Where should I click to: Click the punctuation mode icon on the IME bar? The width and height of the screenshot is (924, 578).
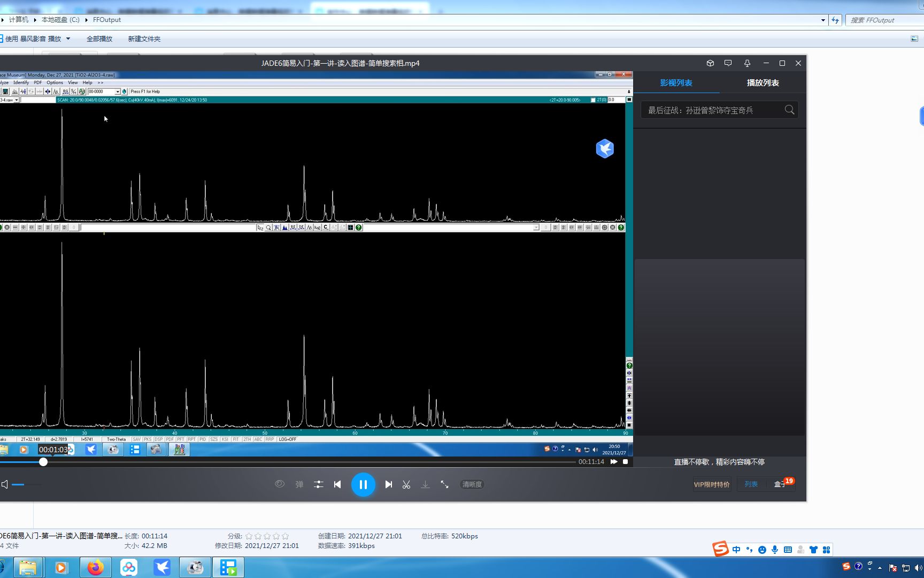coord(749,550)
